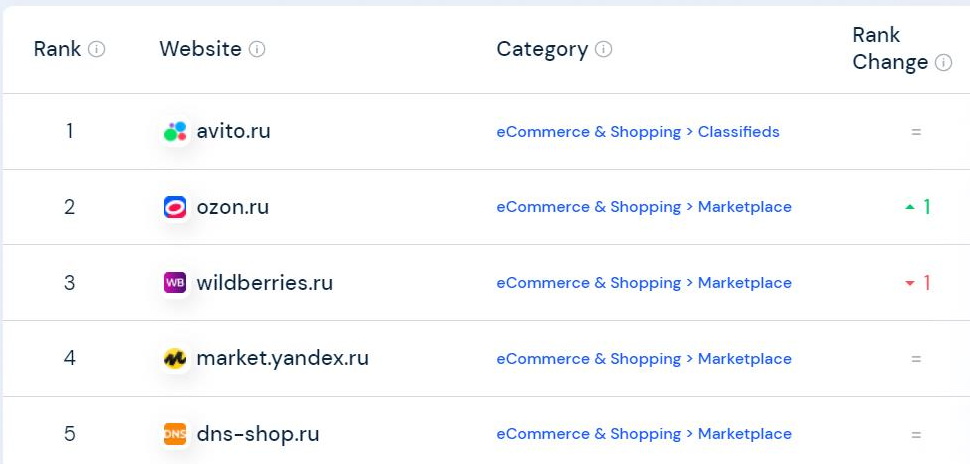The height and width of the screenshot is (464, 970).
Task: Open the wildberries.ru website link
Action: click(x=264, y=283)
